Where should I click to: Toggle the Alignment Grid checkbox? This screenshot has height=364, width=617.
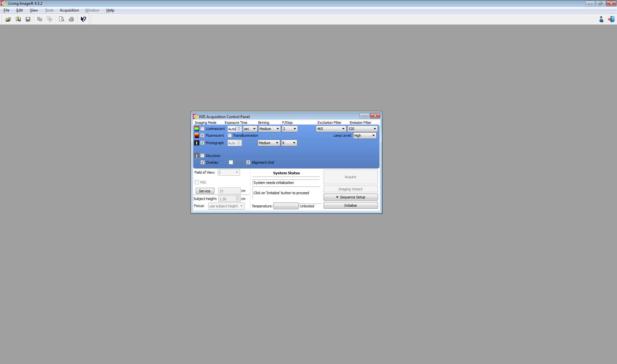248,162
